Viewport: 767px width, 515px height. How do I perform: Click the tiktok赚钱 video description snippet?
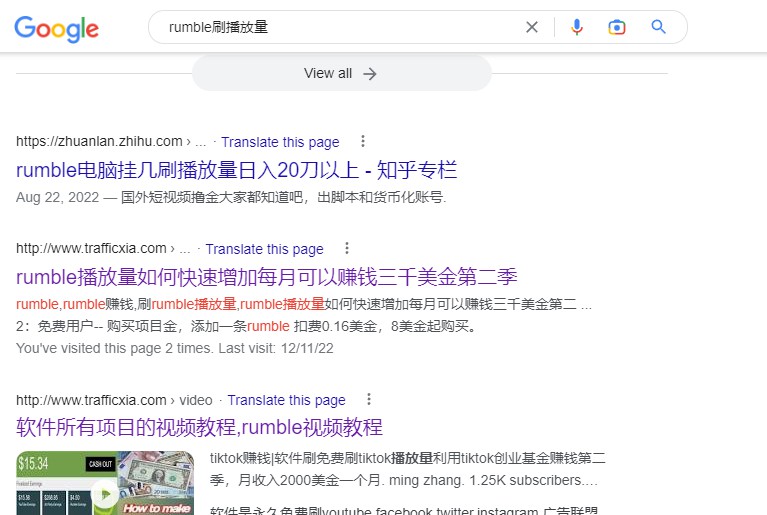click(407, 469)
